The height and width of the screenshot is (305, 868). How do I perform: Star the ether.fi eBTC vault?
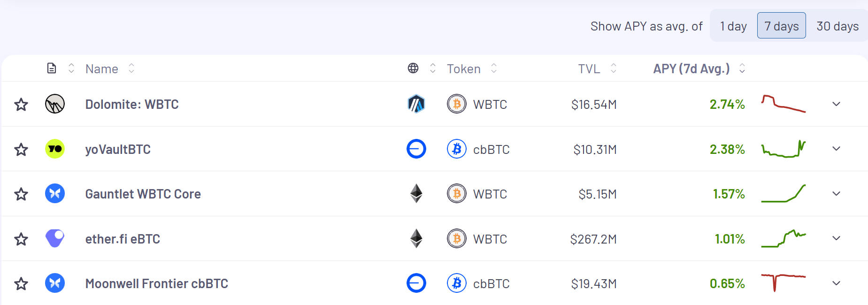(x=21, y=239)
